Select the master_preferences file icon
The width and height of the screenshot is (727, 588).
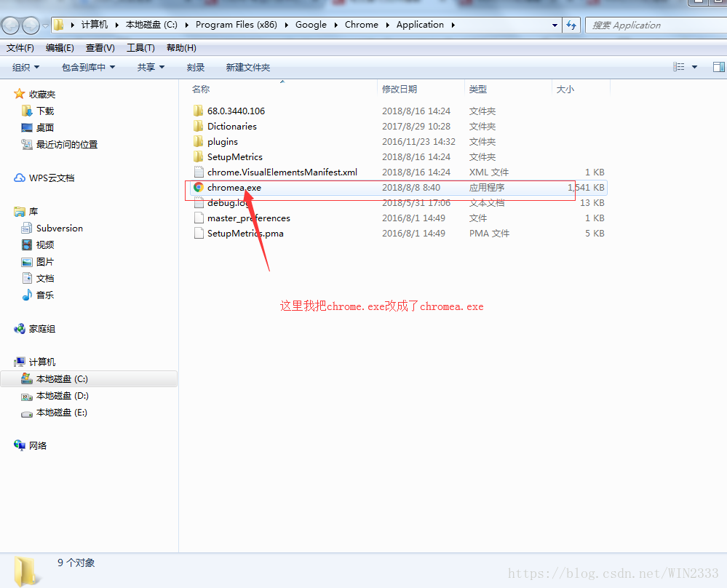click(x=199, y=218)
